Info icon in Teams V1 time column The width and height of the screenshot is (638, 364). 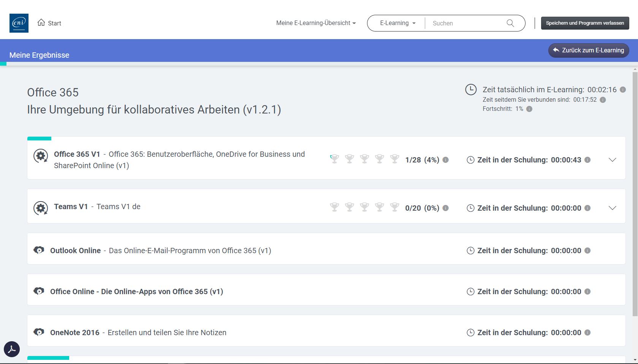click(x=587, y=208)
